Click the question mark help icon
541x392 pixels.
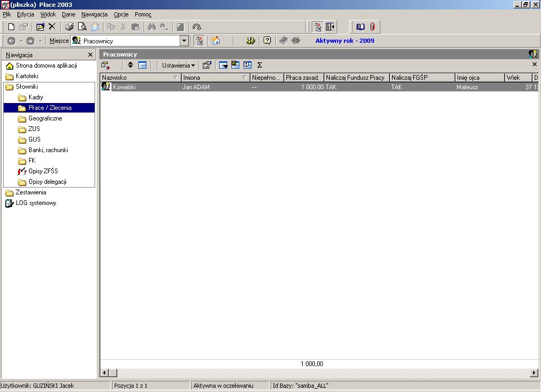click(267, 41)
